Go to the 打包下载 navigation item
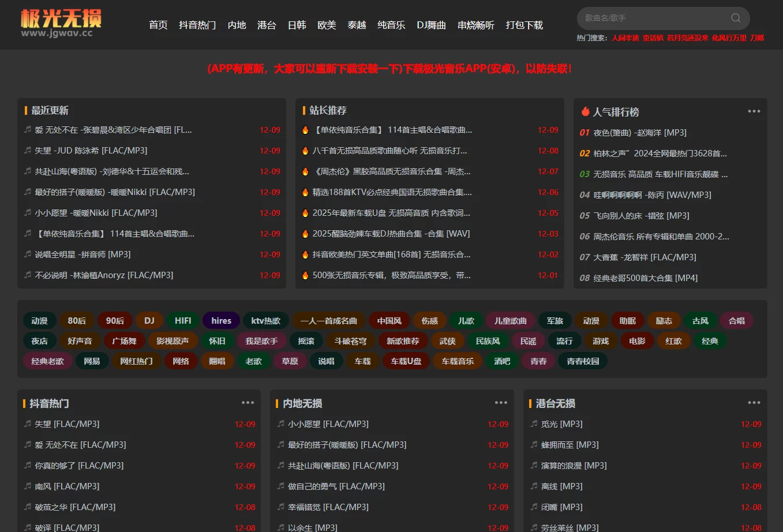This screenshot has width=783, height=532. pyautogui.click(x=524, y=25)
